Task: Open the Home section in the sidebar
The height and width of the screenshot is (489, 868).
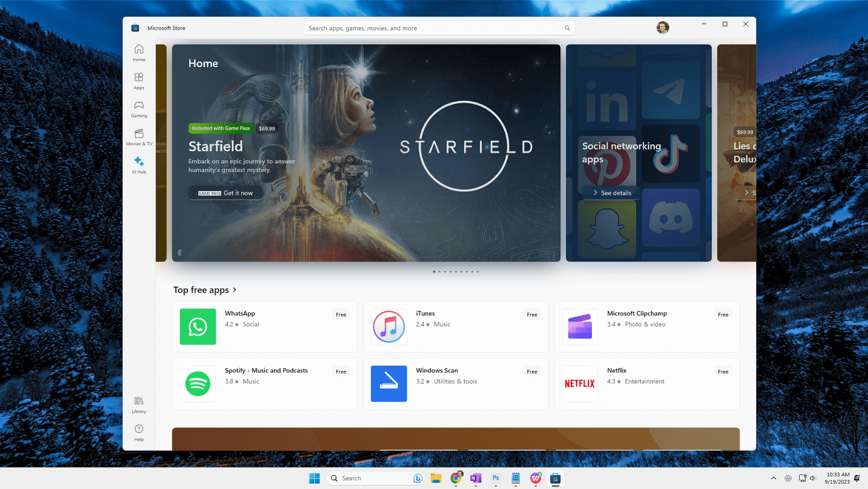Action: [x=139, y=53]
